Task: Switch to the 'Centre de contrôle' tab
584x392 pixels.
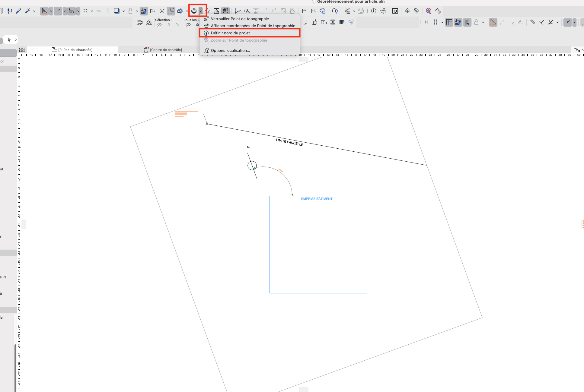Action: pyautogui.click(x=163, y=50)
